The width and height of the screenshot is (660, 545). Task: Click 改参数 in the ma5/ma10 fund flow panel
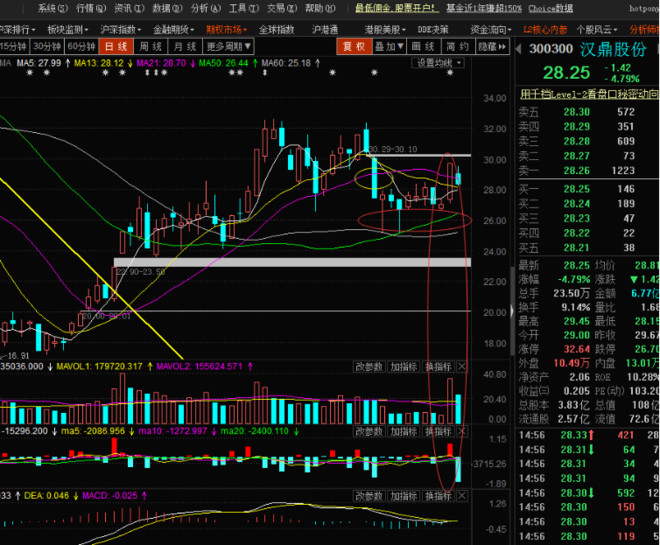[x=369, y=431]
